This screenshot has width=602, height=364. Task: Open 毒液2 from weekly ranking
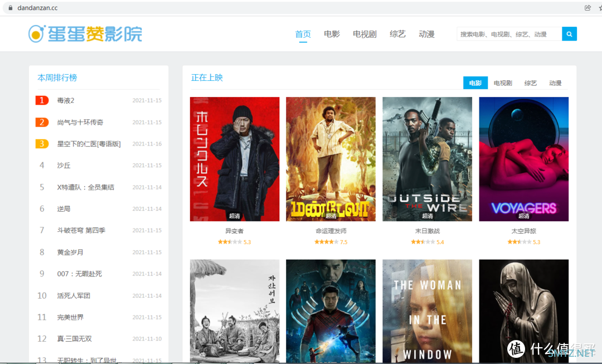(66, 100)
